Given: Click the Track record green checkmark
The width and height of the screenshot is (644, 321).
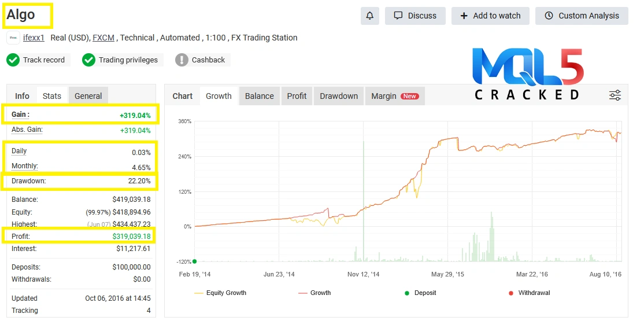Looking at the screenshot, I should pyautogui.click(x=13, y=60).
